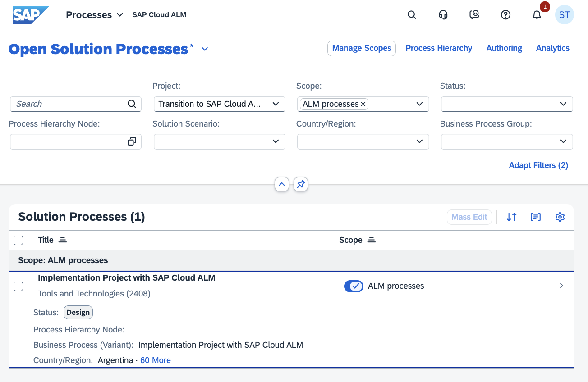The image size is (588, 382).
Task: Open the support headset icon
Action: [443, 15]
